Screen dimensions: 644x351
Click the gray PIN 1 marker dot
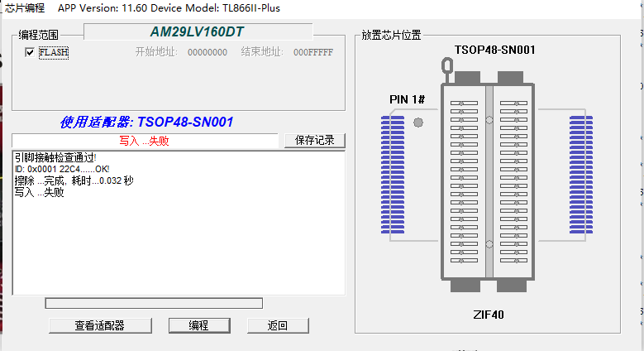click(x=417, y=122)
